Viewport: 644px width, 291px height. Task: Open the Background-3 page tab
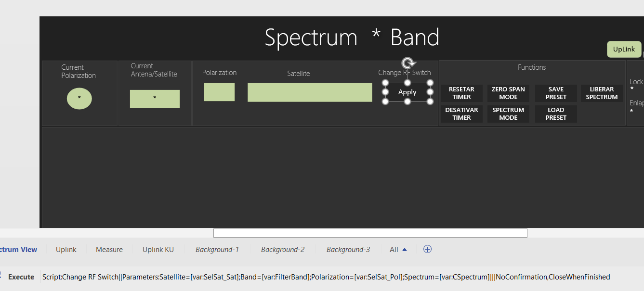(x=348, y=250)
